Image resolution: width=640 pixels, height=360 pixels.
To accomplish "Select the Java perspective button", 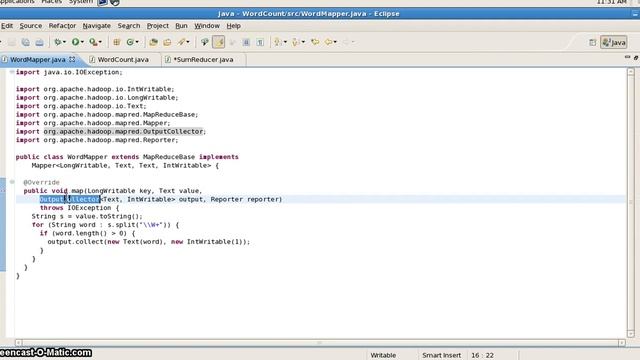I will pyautogui.click(x=614, y=42).
